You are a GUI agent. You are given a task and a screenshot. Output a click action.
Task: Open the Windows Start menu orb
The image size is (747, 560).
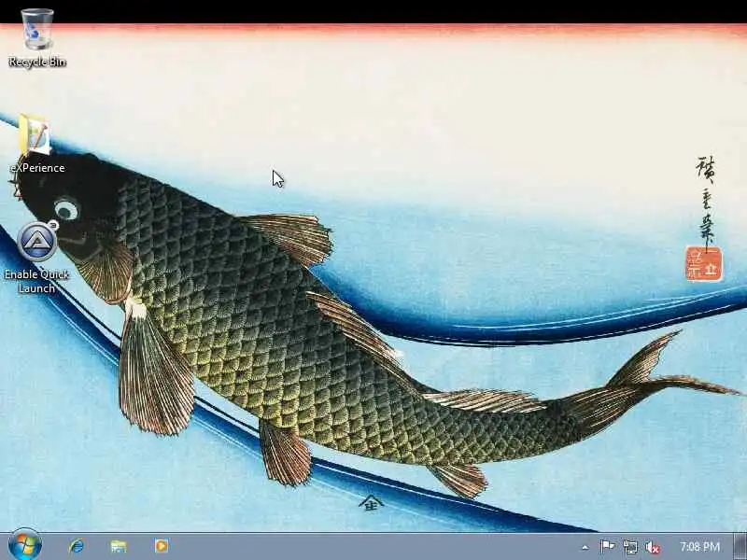pyautogui.click(x=25, y=545)
